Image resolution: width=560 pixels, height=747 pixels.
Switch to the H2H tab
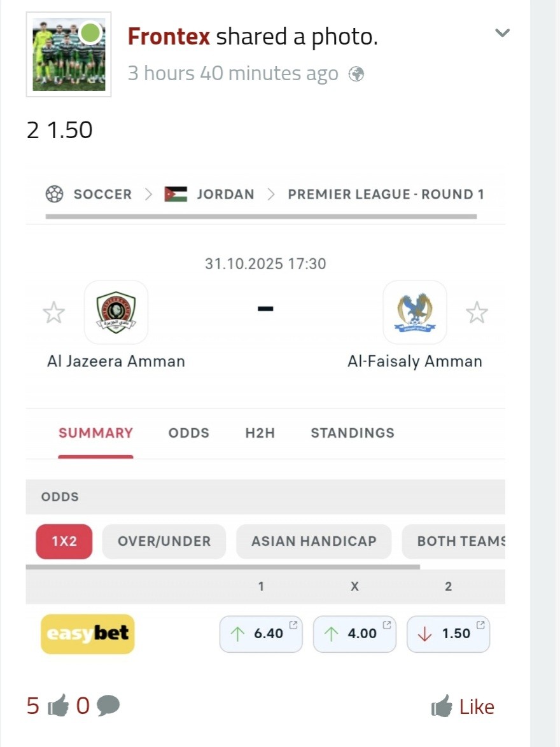[x=260, y=433]
